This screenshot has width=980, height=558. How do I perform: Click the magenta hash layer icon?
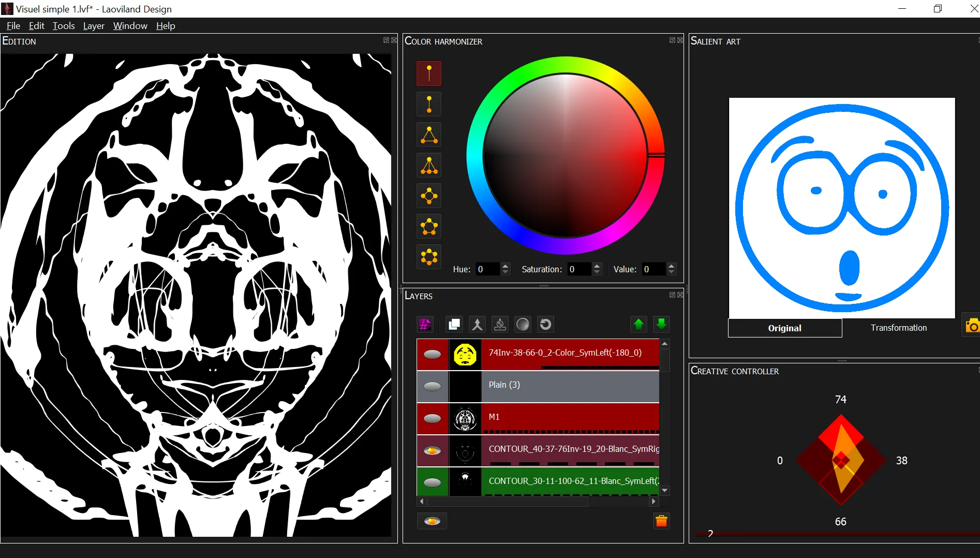point(425,325)
